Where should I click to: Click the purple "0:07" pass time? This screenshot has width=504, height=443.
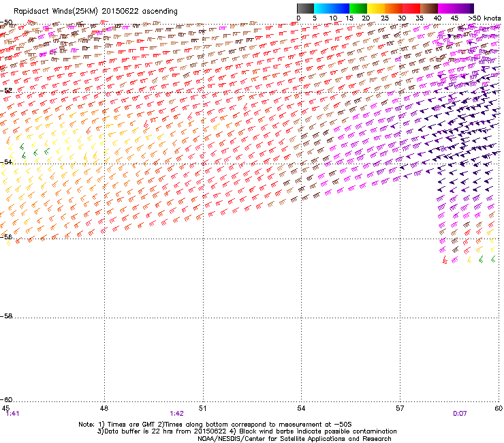[460, 414]
